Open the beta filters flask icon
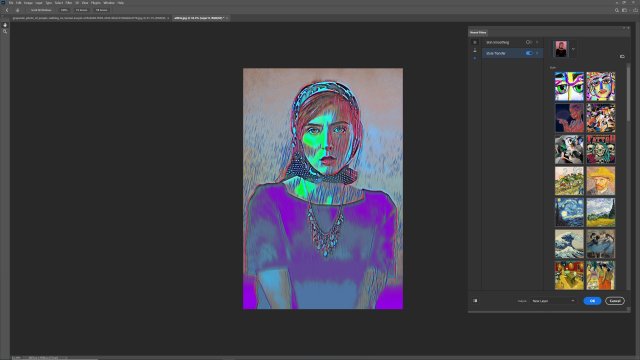 475,50
